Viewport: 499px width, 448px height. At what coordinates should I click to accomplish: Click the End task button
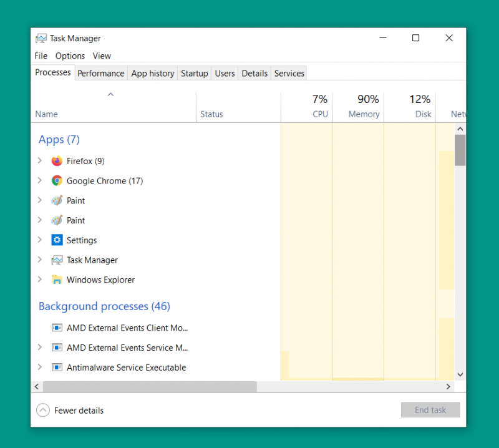430,410
